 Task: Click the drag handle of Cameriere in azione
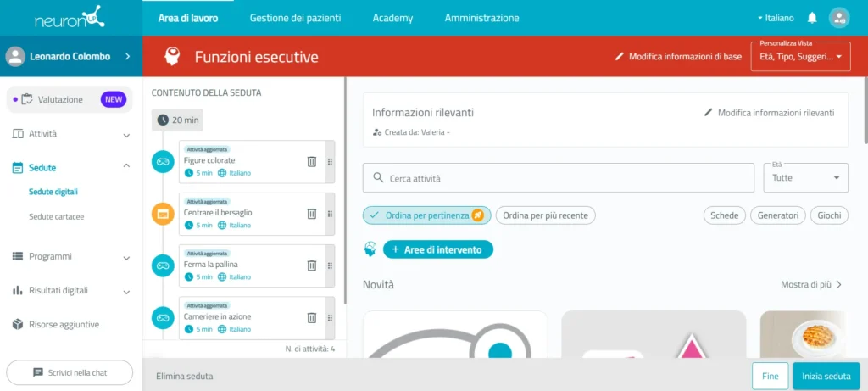[x=330, y=318]
